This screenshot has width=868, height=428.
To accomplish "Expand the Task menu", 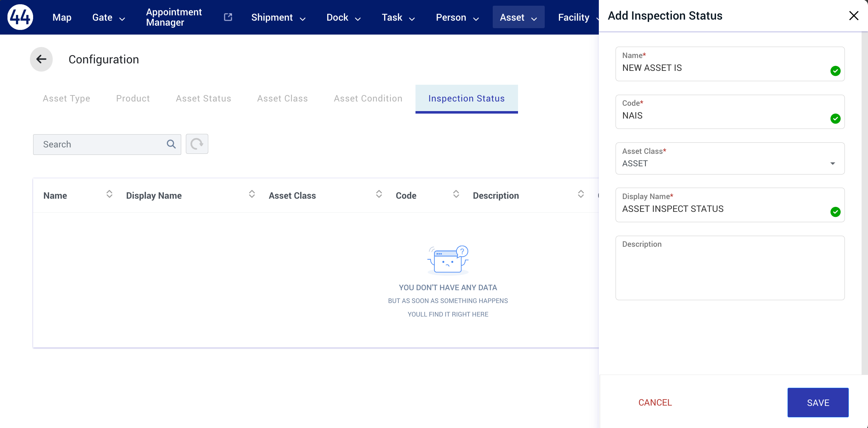I will click(x=398, y=17).
